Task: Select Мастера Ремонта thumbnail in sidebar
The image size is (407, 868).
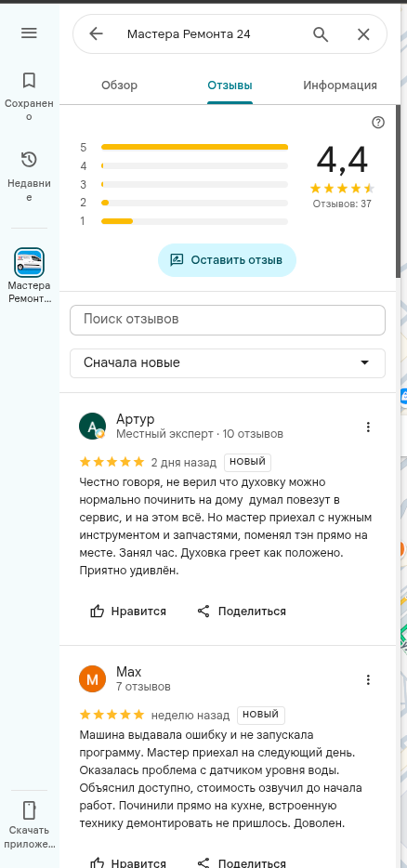Action: pyautogui.click(x=29, y=262)
